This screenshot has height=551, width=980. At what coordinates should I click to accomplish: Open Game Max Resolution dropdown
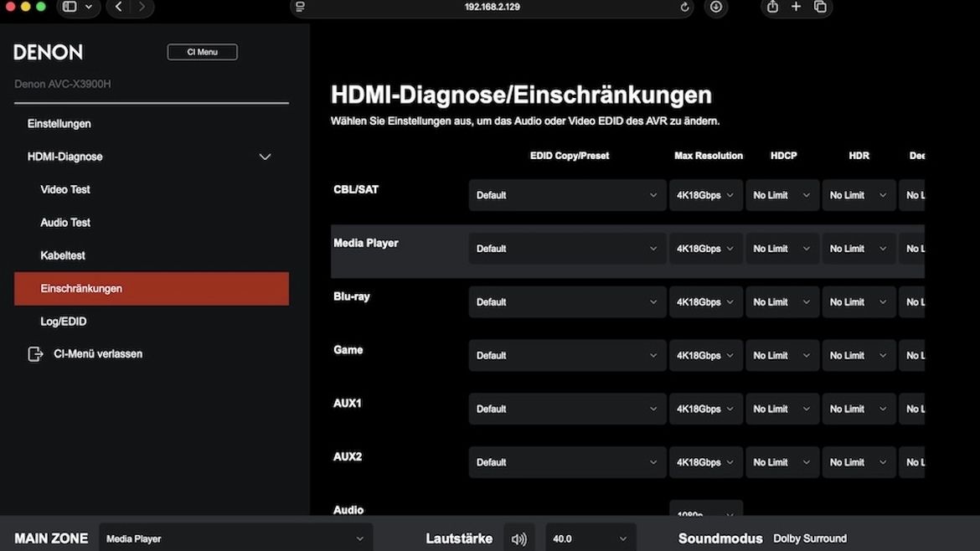click(705, 355)
